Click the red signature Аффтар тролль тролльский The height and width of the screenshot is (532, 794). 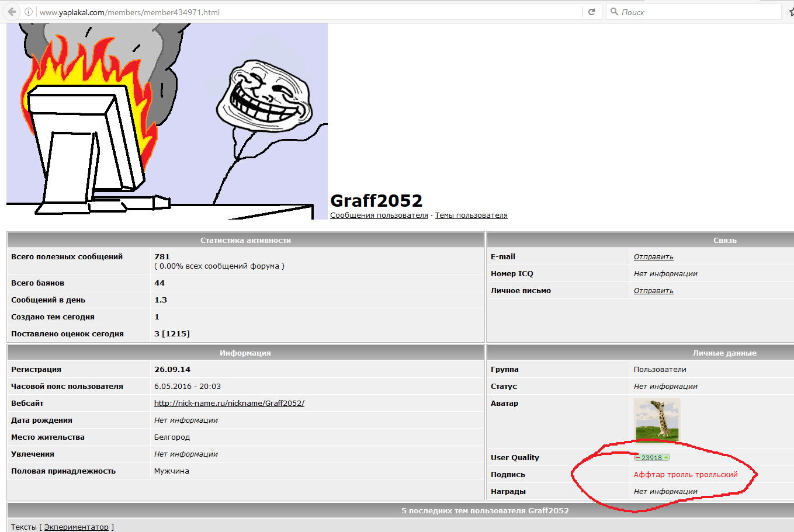pos(686,475)
